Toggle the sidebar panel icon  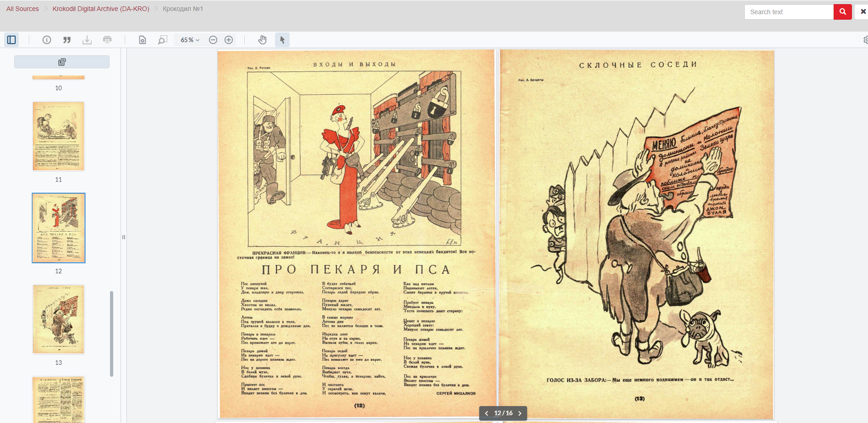pos(11,40)
